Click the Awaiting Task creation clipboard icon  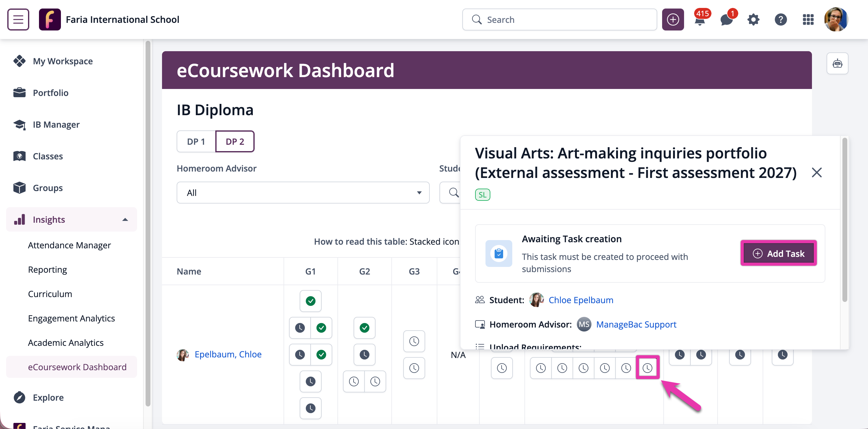click(x=498, y=253)
